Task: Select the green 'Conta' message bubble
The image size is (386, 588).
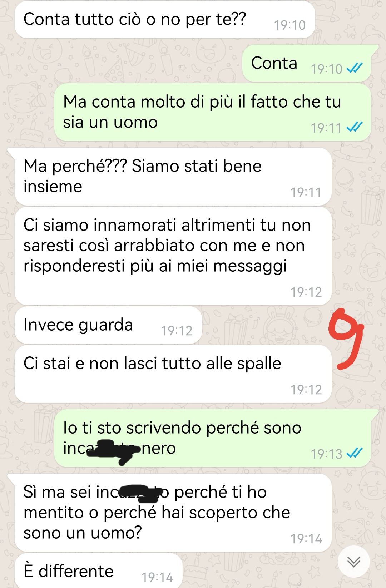Action: pos(306,64)
